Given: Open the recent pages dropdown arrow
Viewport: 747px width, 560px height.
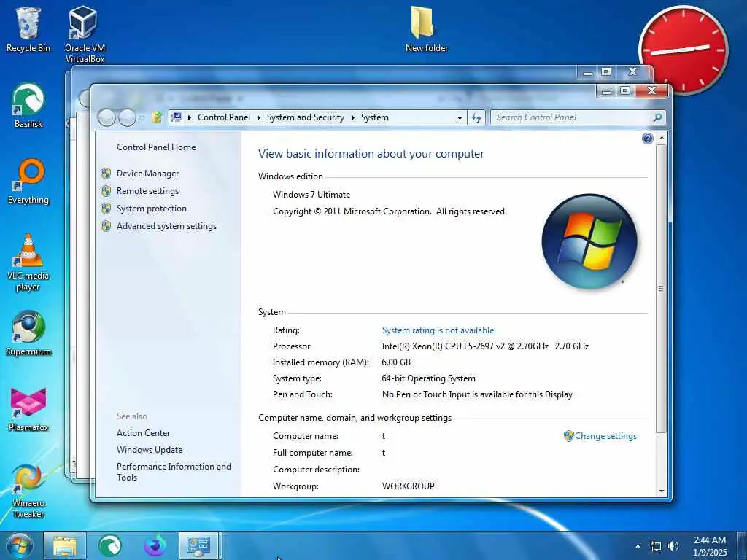Looking at the screenshot, I should tap(142, 117).
